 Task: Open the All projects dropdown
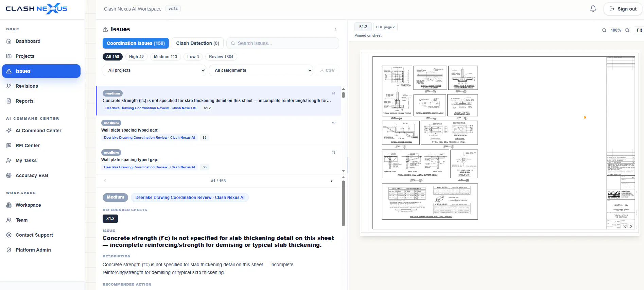pos(154,70)
